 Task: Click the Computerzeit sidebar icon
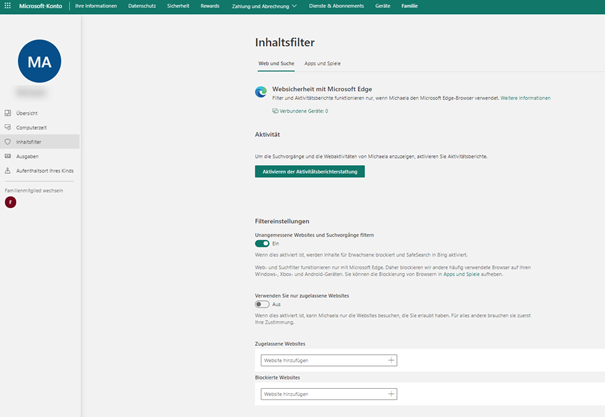click(8, 127)
